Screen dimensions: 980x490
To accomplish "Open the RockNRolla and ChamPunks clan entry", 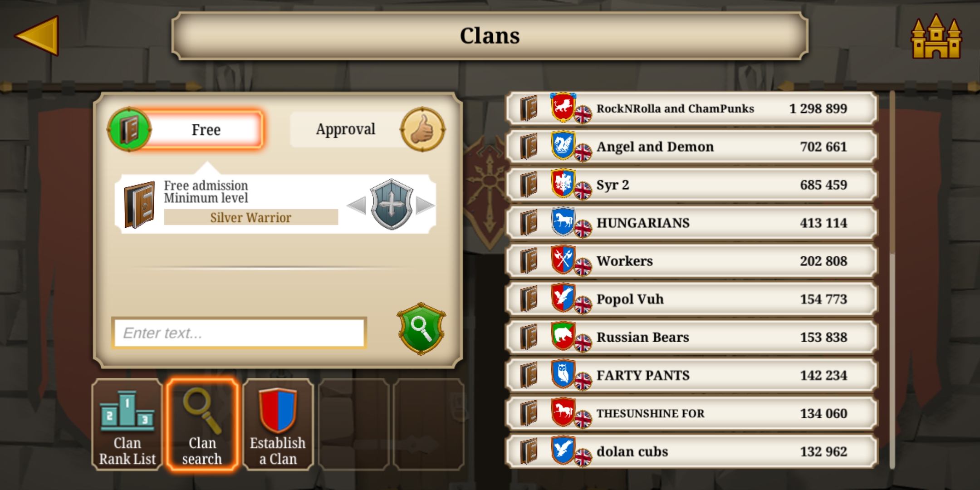I will [691, 108].
